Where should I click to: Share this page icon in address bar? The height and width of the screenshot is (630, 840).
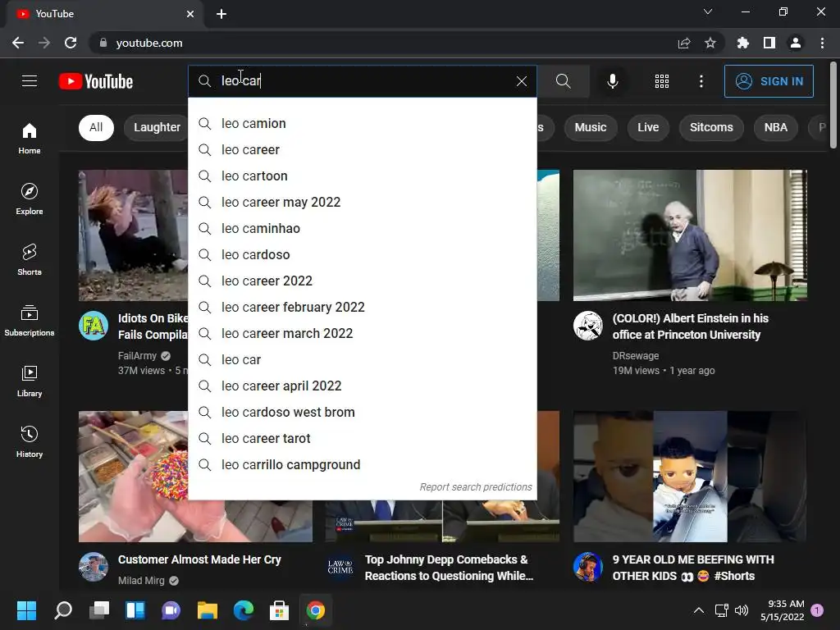click(684, 43)
